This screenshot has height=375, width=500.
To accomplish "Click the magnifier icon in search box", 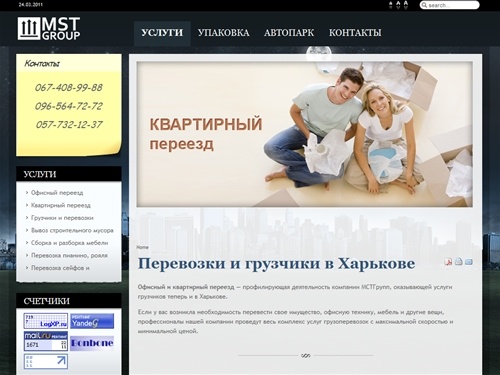I will point(424,5).
